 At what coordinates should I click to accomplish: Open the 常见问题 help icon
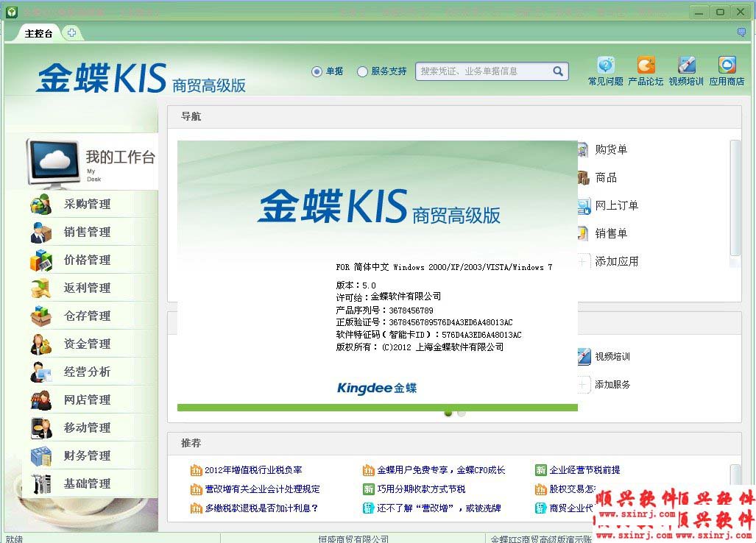604,71
